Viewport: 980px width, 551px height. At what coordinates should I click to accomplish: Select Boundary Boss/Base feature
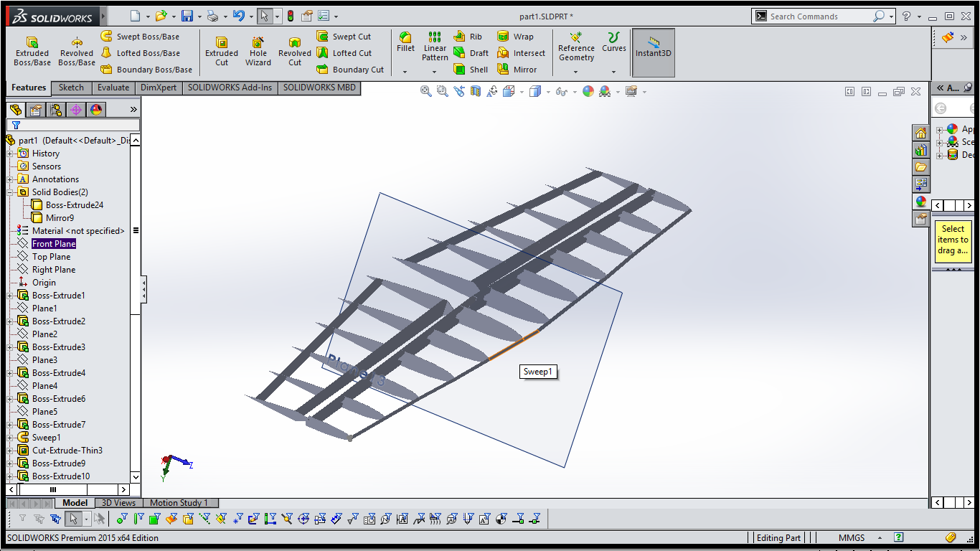click(x=146, y=70)
